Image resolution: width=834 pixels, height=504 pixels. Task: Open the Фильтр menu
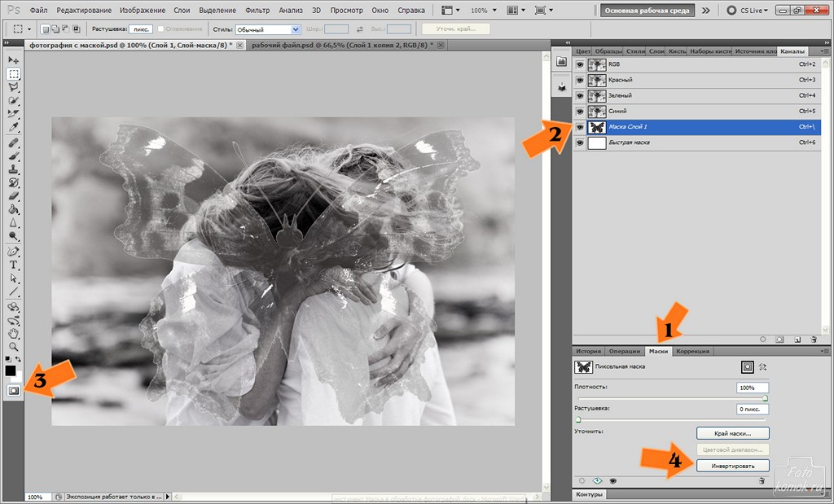(x=257, y=11)
